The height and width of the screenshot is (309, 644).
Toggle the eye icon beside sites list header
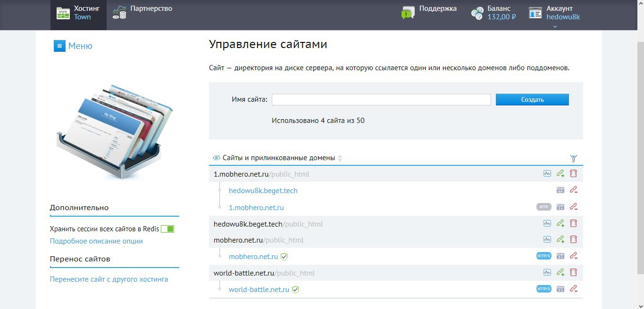coord(217,158)
